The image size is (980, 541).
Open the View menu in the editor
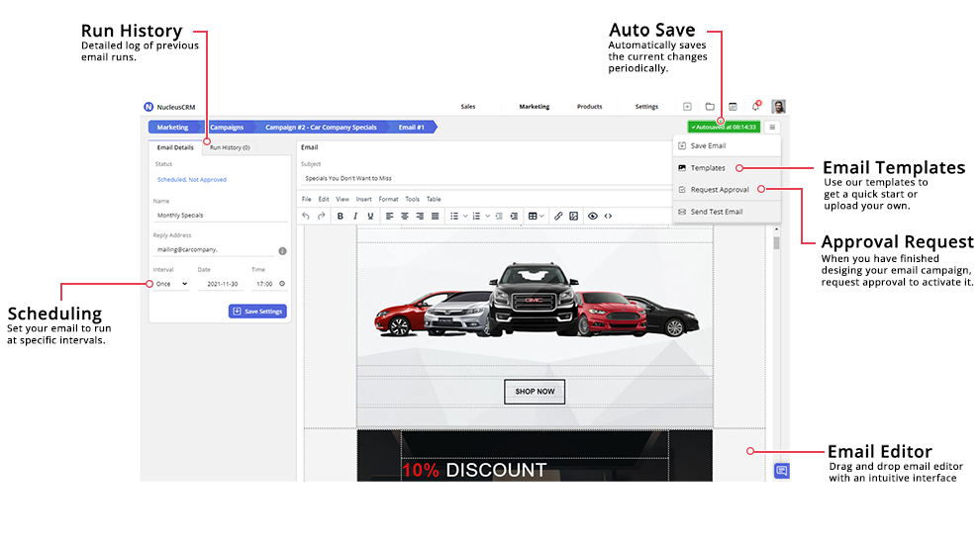click(x=343, y=199)
